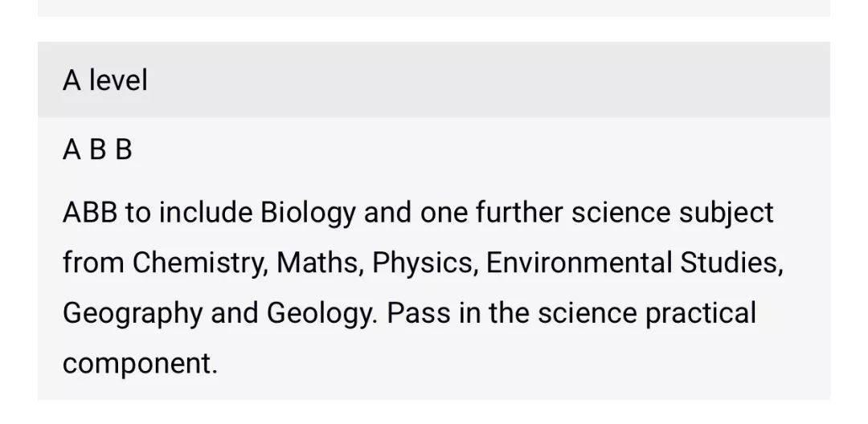This screenshot has width=868, height=424.
Task: Click the word component at paragraph end
Action: click(x=140, y=362)
